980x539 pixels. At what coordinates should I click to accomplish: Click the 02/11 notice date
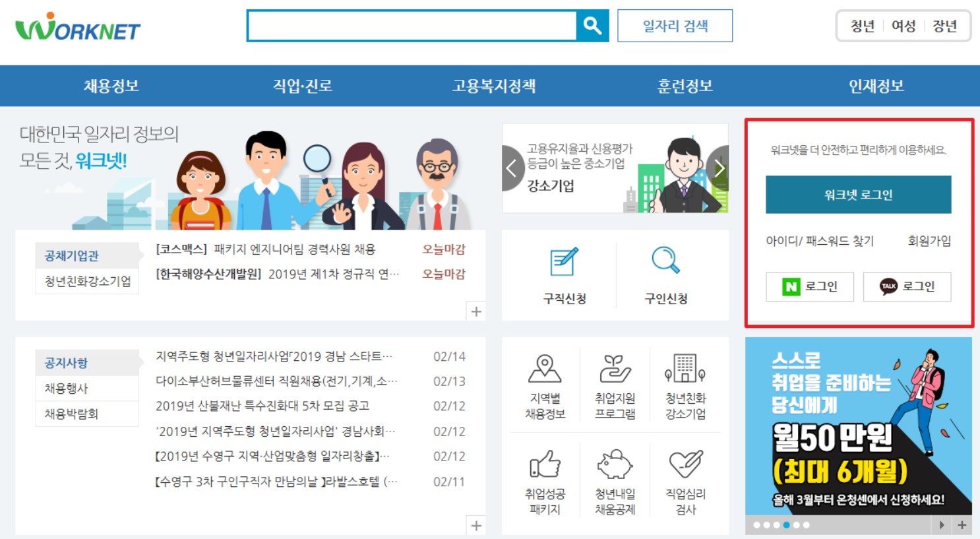click(449, 482)
